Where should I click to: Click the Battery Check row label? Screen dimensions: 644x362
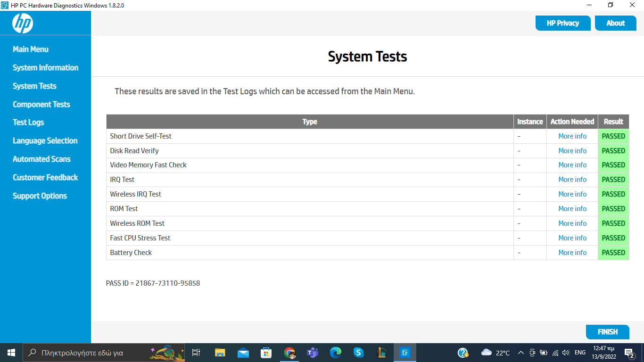click(x=131, y=253)
